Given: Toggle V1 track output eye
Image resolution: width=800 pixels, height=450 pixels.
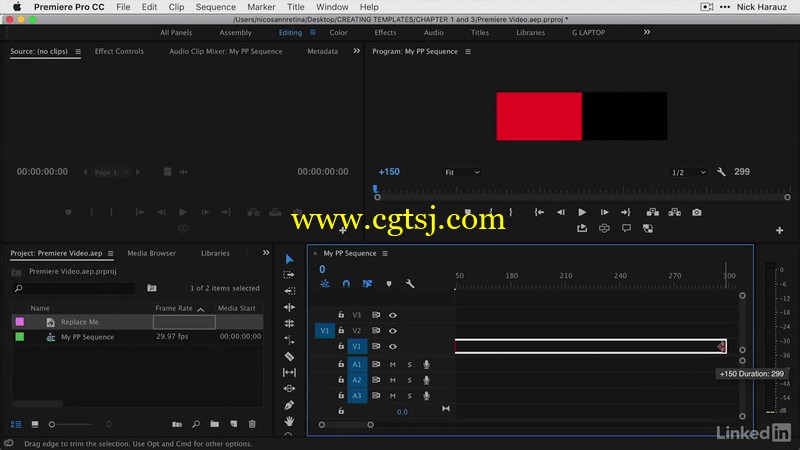Looking at the screenshot, I should (392, 346).
